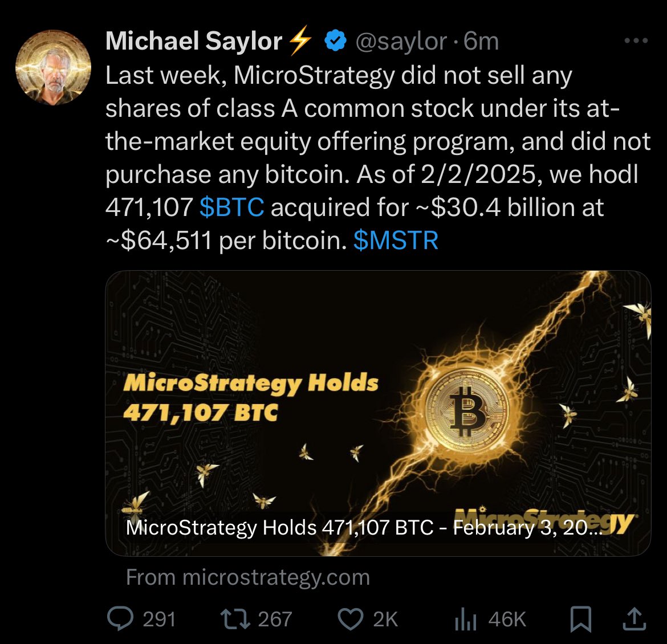Click the like count 2K
This screenshot has width=667, height=644.
click(387, 618)
